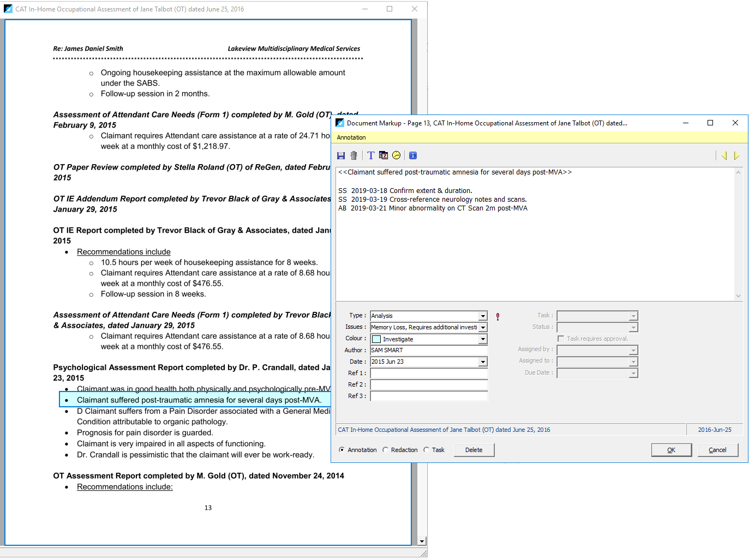Viewport: 749px width, 560px height.
Task: Click 'Dr. Crandall is pessimistic' bullet in document
Action: [x=196, y=455]
